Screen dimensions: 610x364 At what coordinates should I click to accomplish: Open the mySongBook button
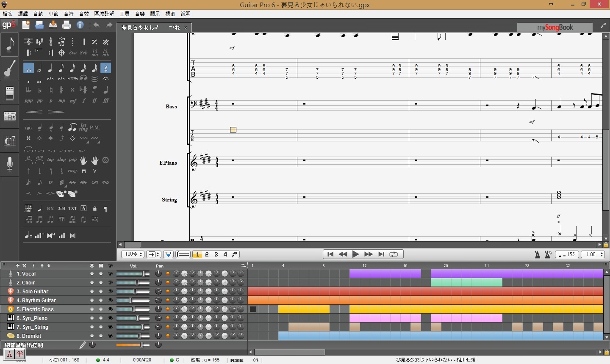click(555, 28)
